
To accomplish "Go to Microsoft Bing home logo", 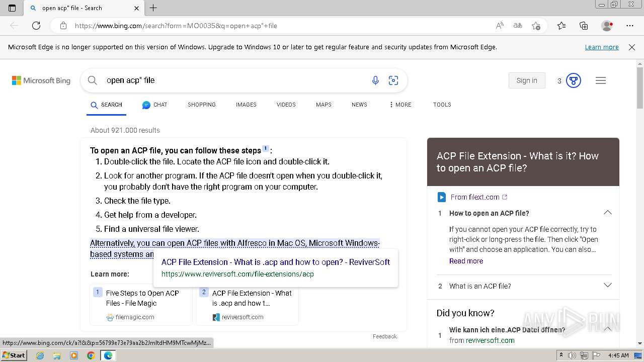I will [41, 80].
